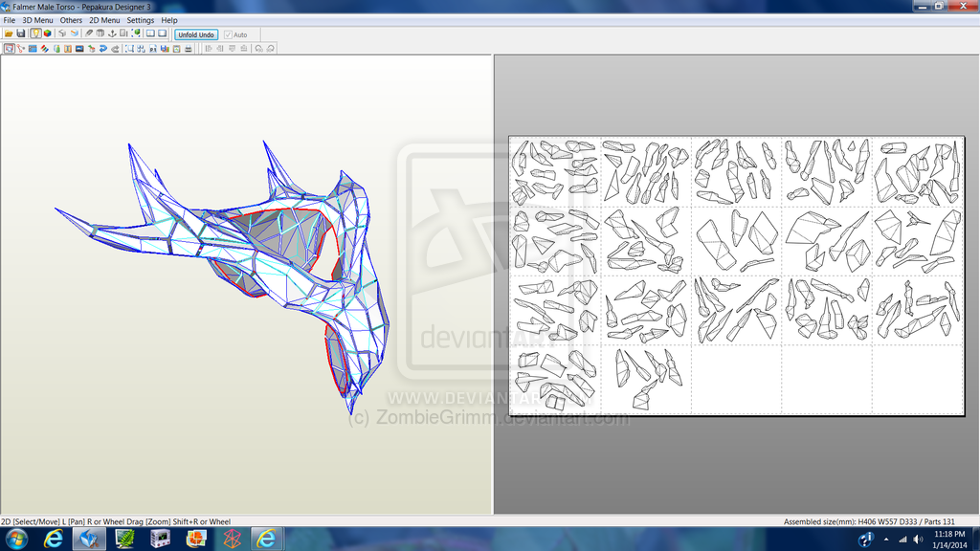The image size is (980, 551).
Task: Open the green fern monitor taskbar app
Action: (125, 539)
